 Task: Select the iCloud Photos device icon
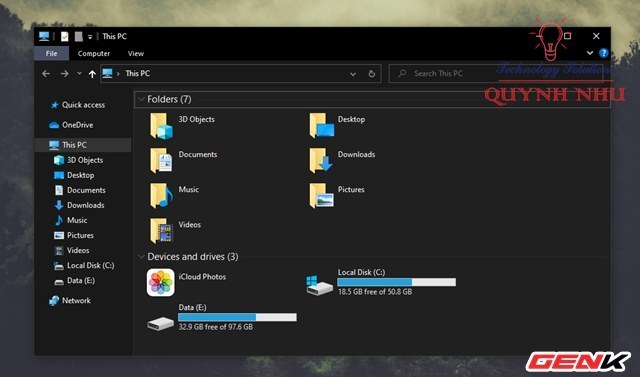(x=160, y=282)
